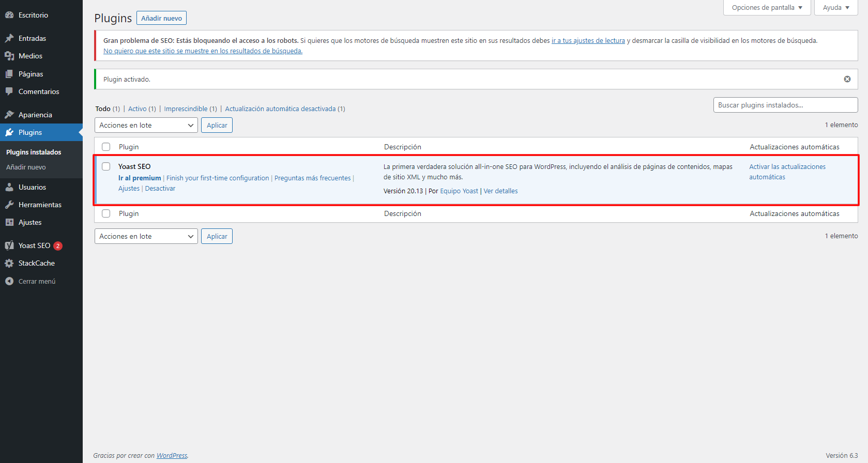868x463 pixels.
Task: Open Medios menu item
Action: [41, 56]
